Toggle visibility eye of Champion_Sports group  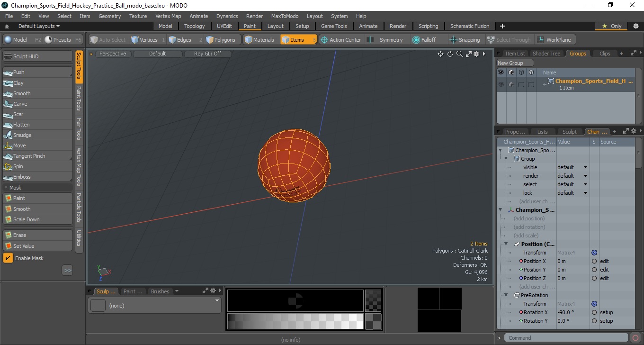click(x=501, y=84)
